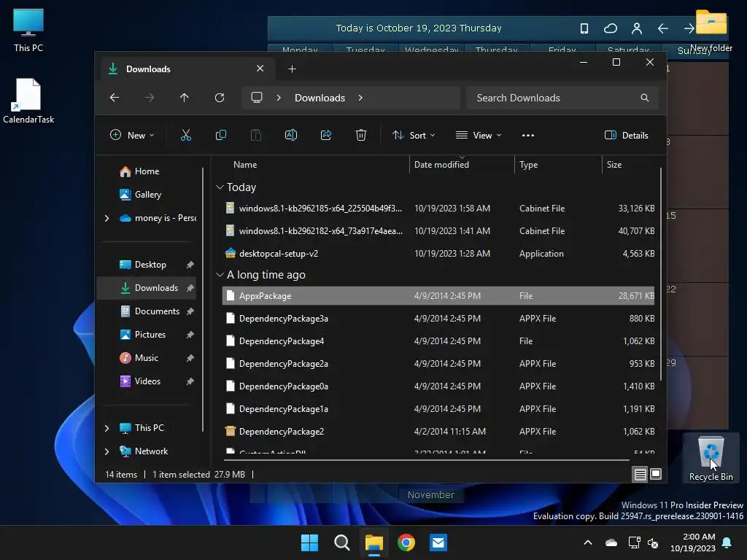This screenshot has height=560, width=747.
Task: Open the clock and date in taskbar
Action: (x=693, y=542)
